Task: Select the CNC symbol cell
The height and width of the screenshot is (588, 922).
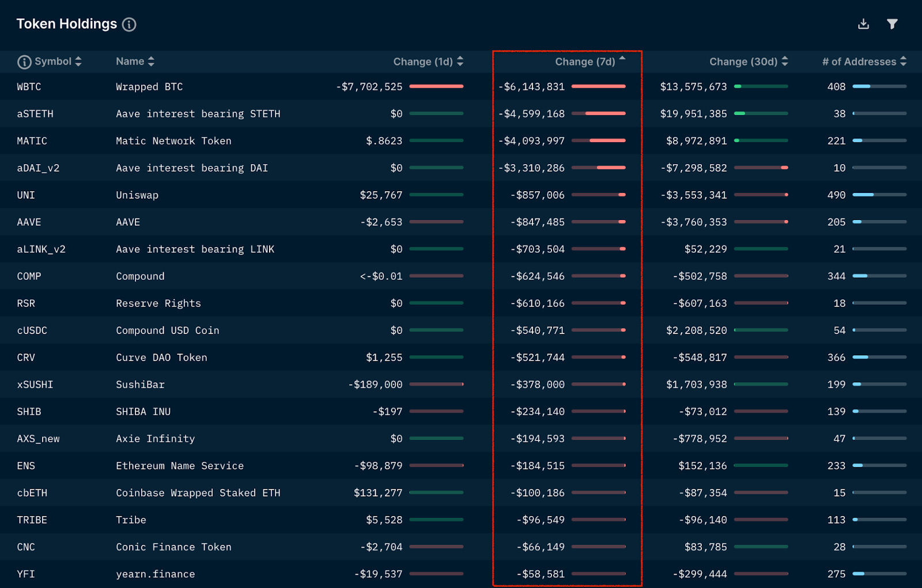Action: [26, 547]
